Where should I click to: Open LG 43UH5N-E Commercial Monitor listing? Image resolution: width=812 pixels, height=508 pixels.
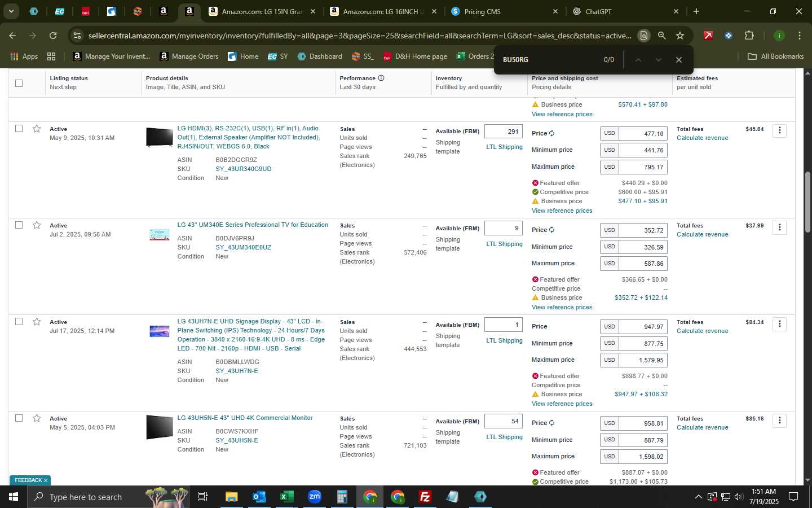[x=245, y=418]
